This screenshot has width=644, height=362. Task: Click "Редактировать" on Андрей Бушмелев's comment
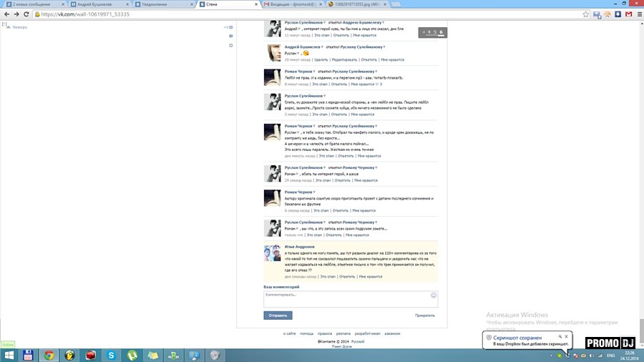344,59
